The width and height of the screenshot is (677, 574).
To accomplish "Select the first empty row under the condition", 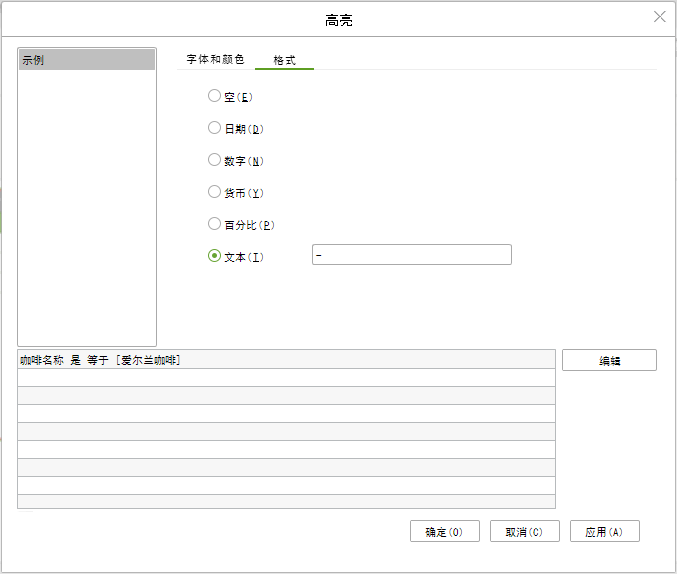I will pyautogui.click(x=286, y=378).
